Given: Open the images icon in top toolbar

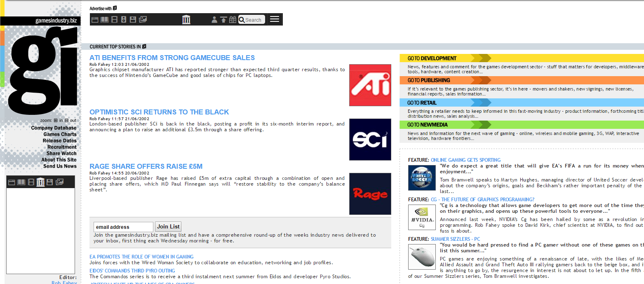Looking at the screenshot, I should [x=143, y=19].
